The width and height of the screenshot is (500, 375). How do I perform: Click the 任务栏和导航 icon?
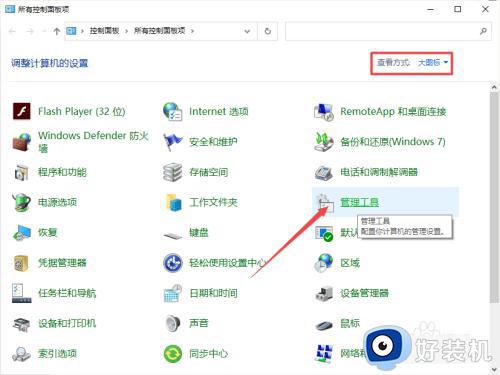(x=22, y=293)
